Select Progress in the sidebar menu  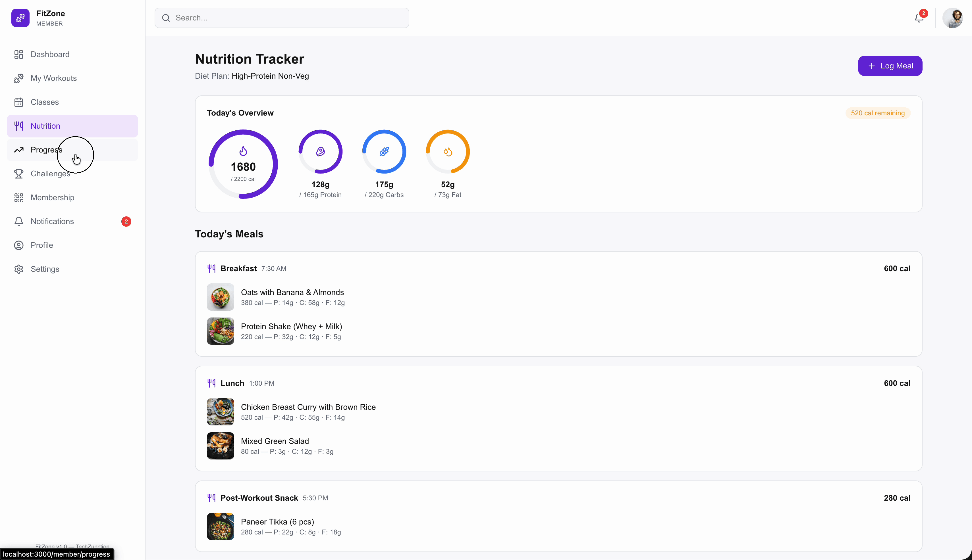click(x=46, y=150)
